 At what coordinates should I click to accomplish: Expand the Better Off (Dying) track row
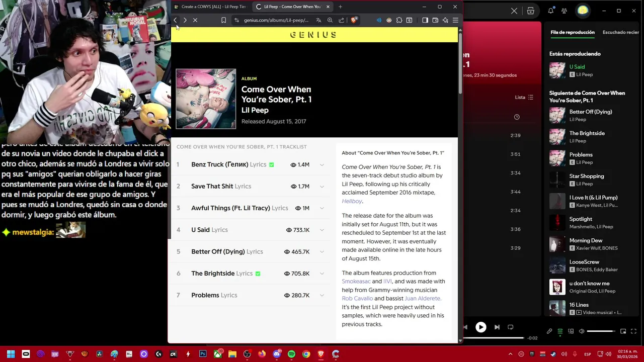click(322, 251)
